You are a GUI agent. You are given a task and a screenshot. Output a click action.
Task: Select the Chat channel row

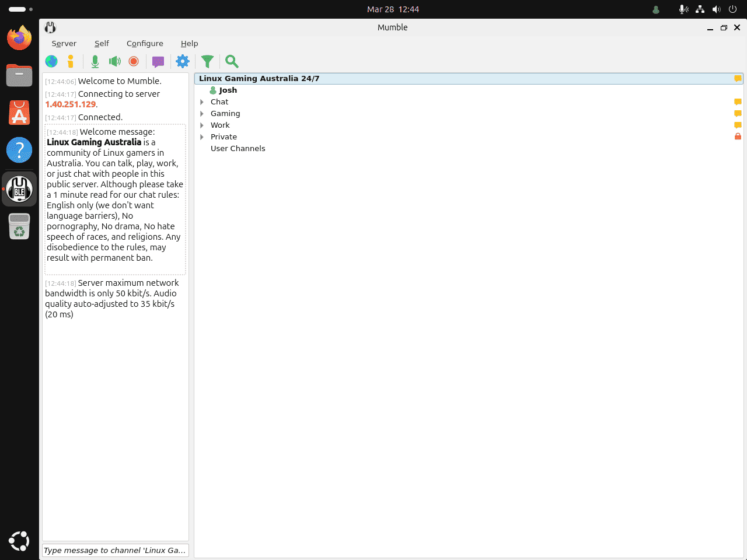469,102
